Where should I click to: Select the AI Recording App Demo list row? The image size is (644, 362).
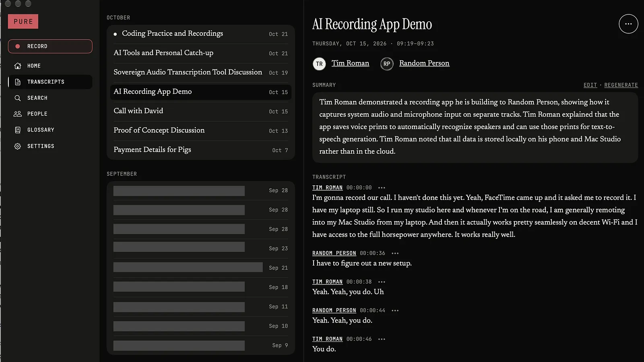201,92
